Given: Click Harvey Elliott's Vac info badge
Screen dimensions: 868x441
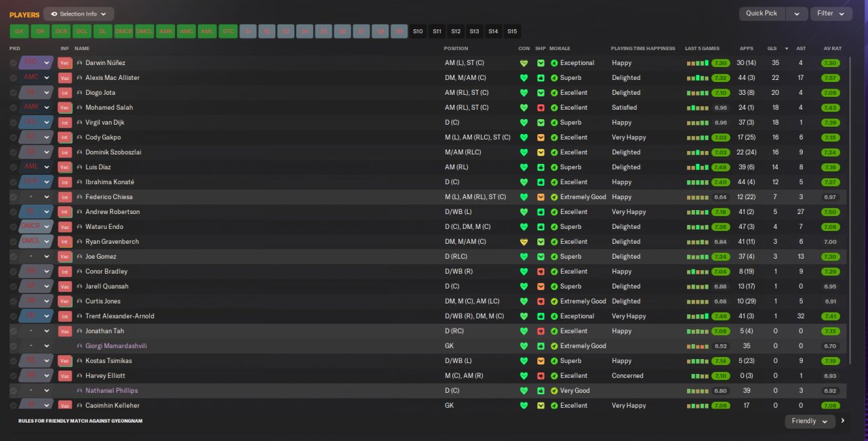Looking at the screenshot, I should coord(65,376).
